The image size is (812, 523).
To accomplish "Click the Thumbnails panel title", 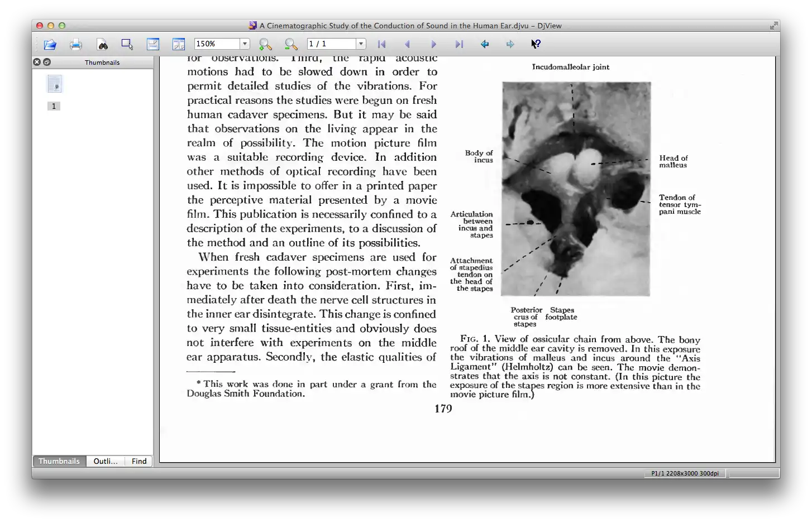I will pyautogui.click(x=102, y=63).
